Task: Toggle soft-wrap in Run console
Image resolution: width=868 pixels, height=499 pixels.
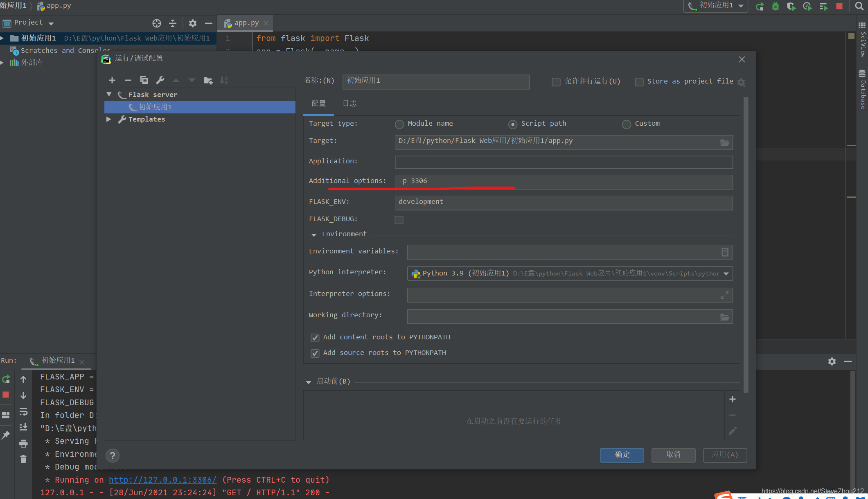Action: (x=23, y=411)
